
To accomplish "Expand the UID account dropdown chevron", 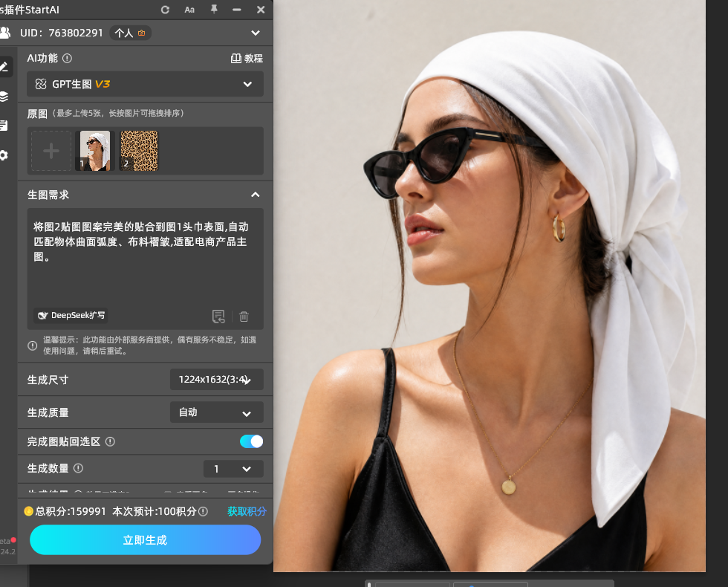I will [x=256, y=33].
